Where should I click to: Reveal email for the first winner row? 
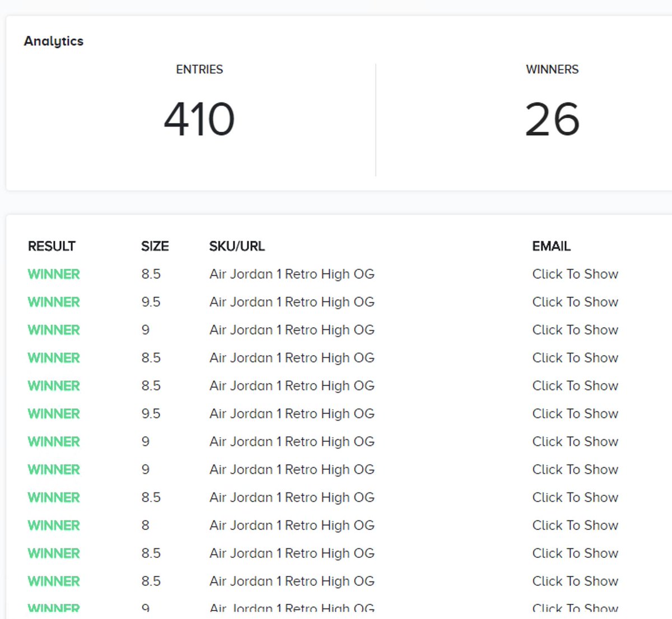(x=575, y=274)
